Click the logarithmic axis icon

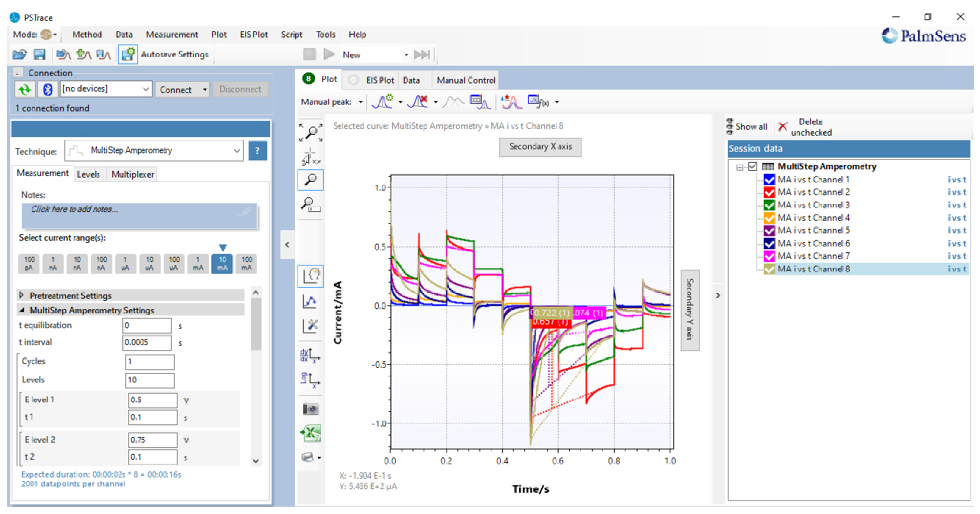tap(310, 379)
